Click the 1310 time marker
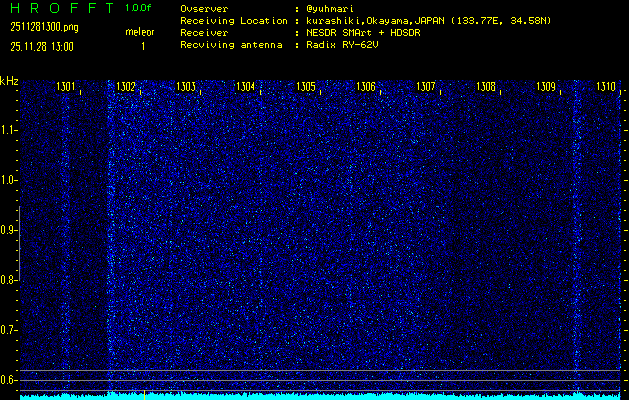This screenshot has height=400, width=629. pyautogui.click(x=605, y=87)
